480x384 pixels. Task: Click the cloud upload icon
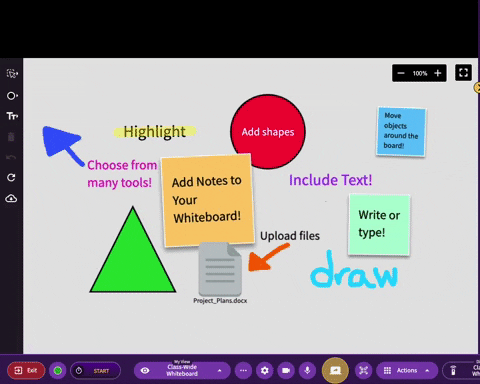(11, 199)
